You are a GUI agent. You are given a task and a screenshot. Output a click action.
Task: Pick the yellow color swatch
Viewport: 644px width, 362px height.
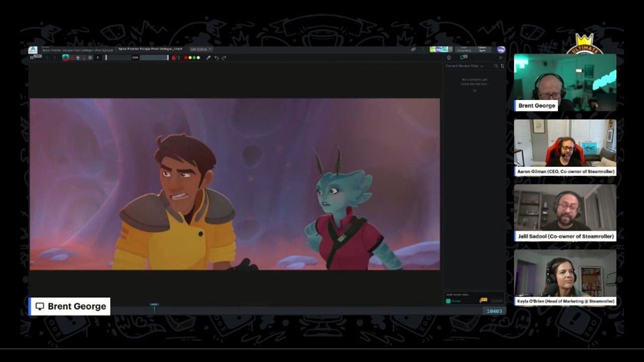[190, 58]
